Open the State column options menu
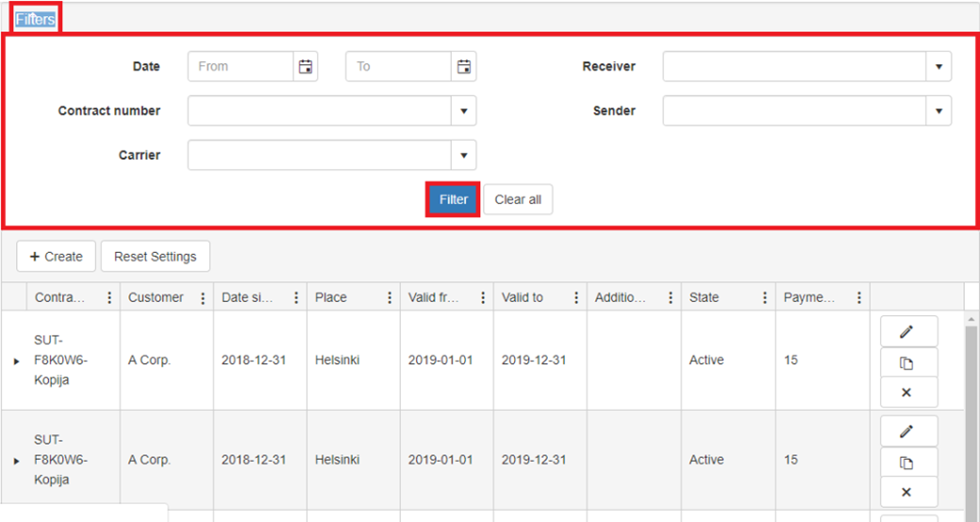Screen dimensions: 980x522 tap(764, 298)
